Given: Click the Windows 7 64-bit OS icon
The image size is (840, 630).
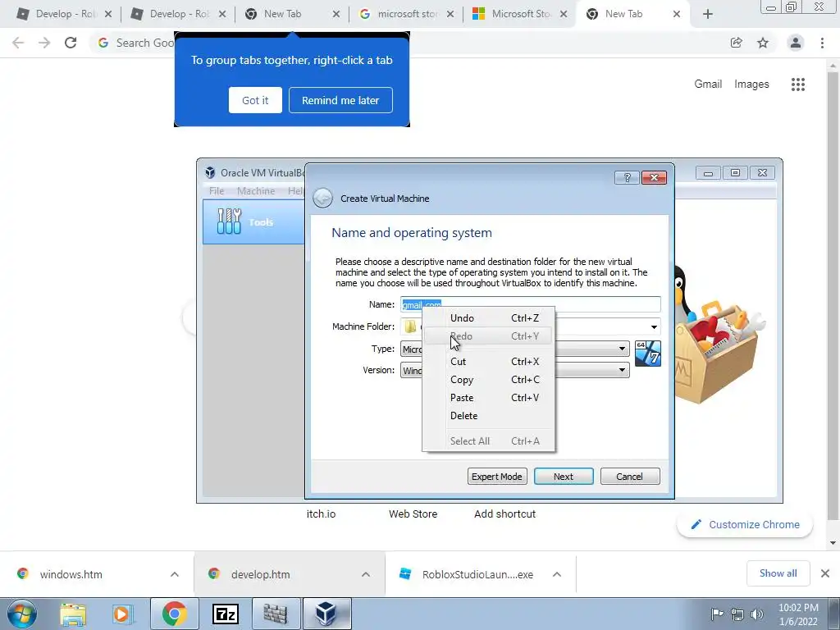Looking at the screenshot, I should [648, 354].
